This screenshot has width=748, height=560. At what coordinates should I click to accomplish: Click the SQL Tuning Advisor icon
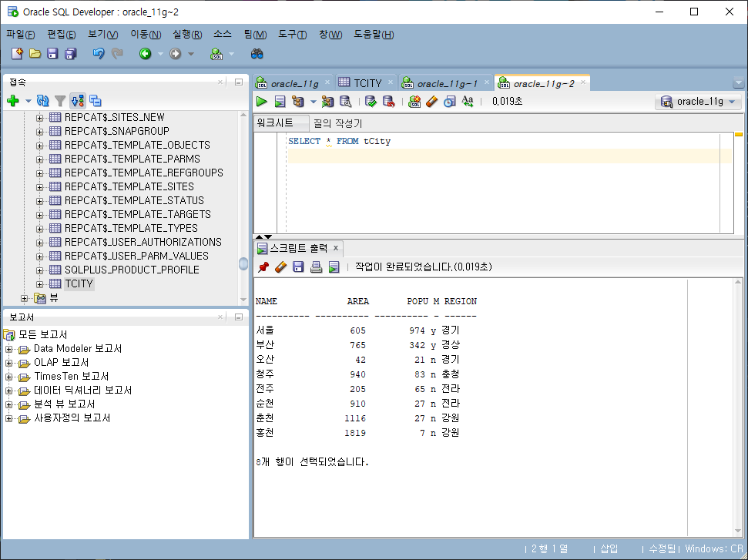tap(345, 101)
